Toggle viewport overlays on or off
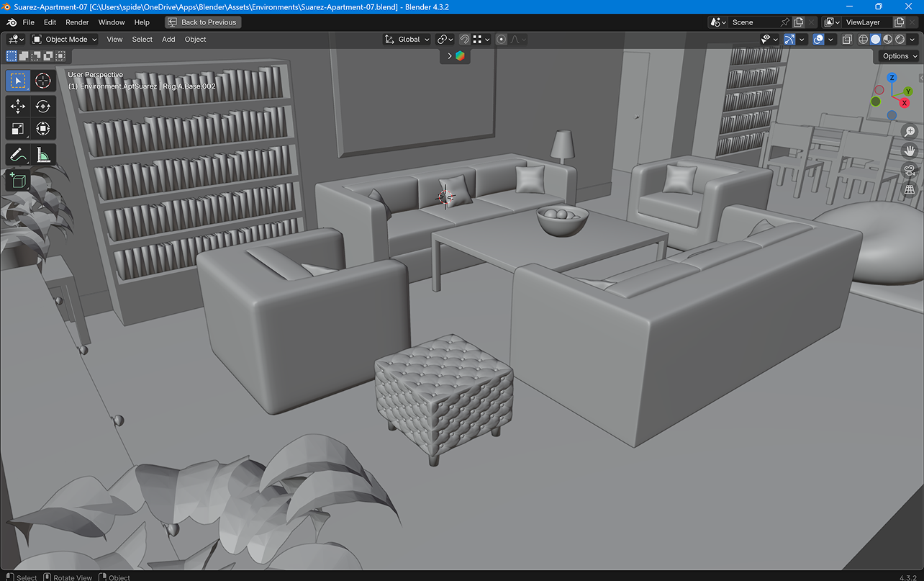The width and height of the screenshot is (924, 581). (x=818, y=40)
